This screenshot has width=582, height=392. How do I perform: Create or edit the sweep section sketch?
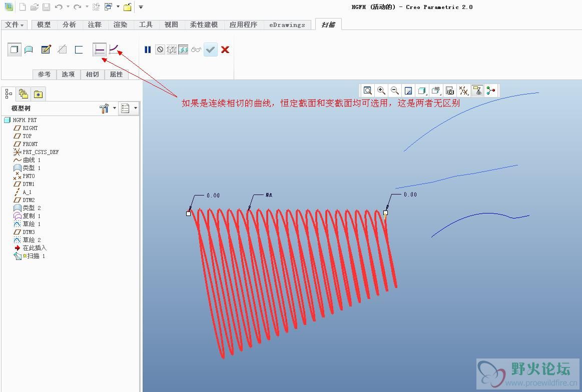[46, 49]
